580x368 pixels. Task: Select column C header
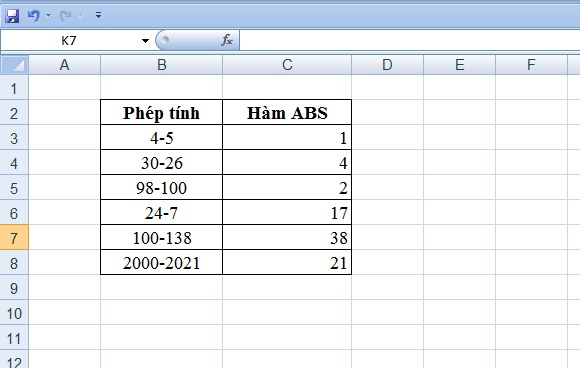click(x=287, y=65)
